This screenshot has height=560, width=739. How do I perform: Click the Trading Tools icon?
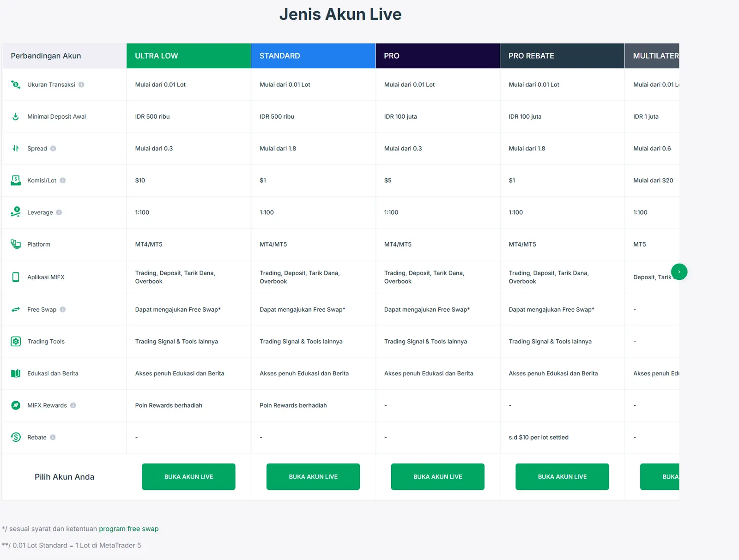[x=16, y=341]
